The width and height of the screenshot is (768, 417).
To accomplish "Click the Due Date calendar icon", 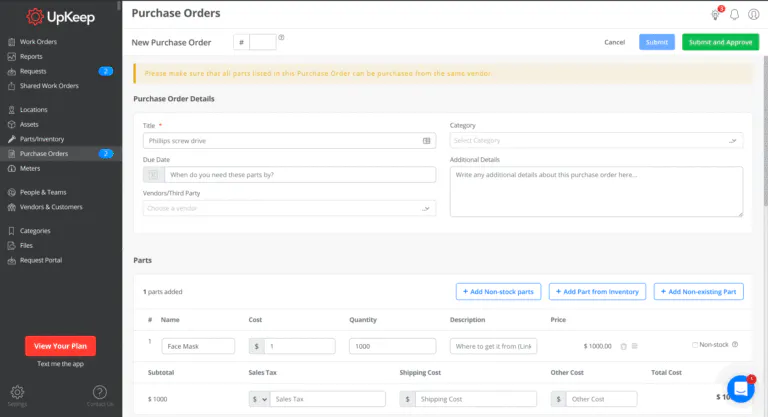I will tap(152, 174).
